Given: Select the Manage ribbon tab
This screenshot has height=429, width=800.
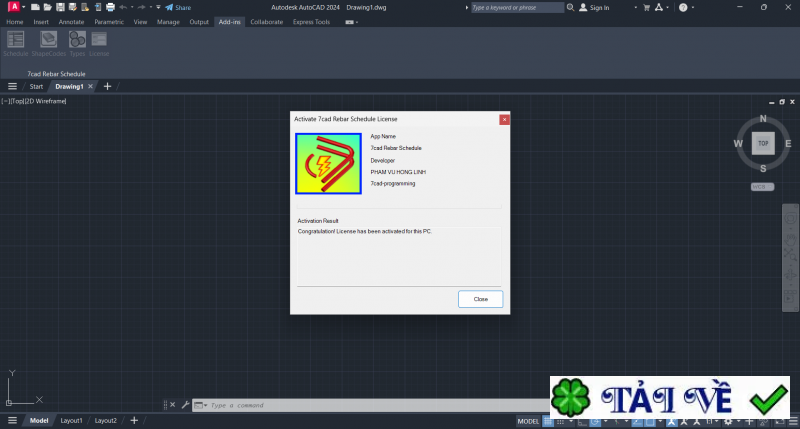Looking at the screenshot, I should pyautogui.click(x=168, y=22).
